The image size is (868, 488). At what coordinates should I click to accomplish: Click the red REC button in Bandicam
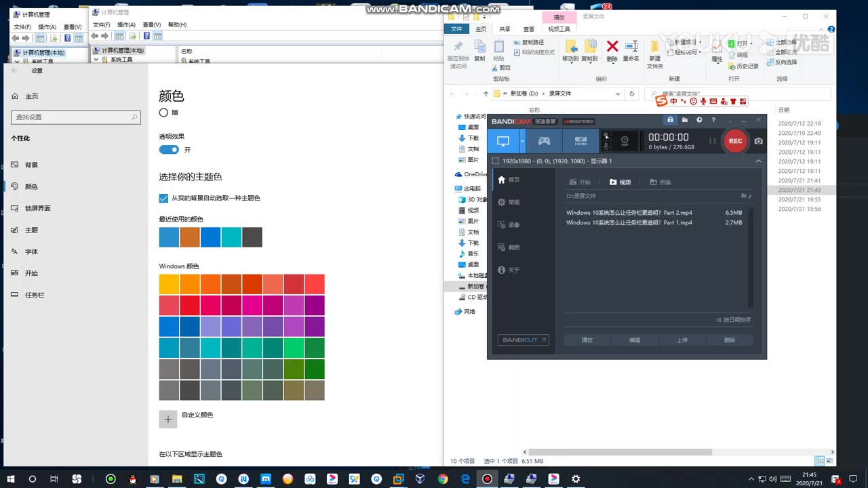735,141
